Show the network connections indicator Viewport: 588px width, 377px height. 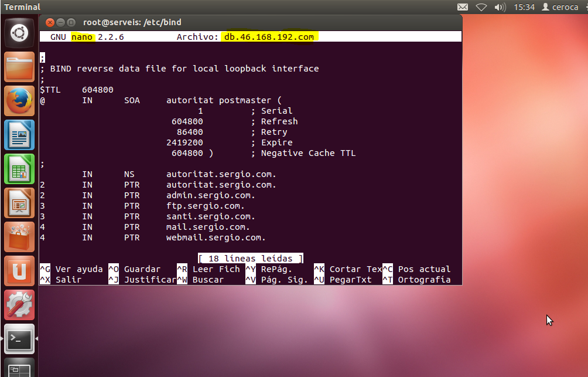coord(481,7)
